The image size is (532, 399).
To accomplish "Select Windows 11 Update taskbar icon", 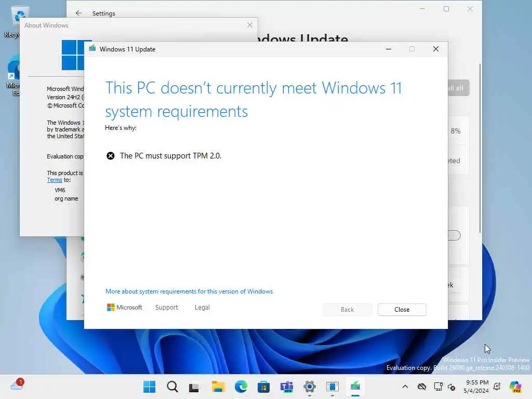I will (355, 387).
